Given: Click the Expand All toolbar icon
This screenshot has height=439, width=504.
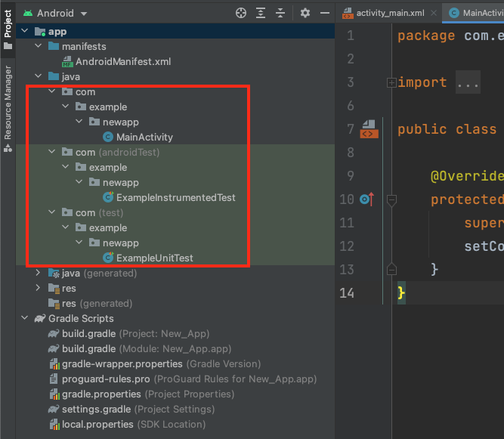Looking at the screenshot, I should (x=261, y=13).
